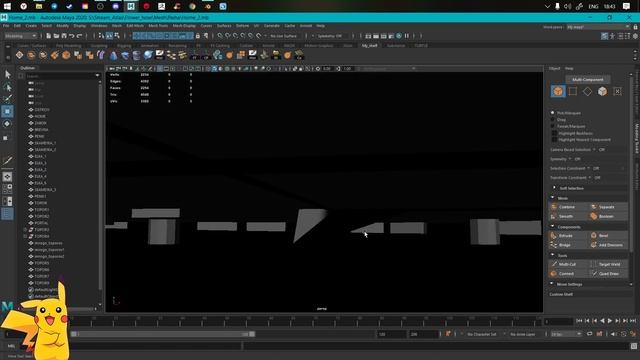Create a new scene from status line
This screenshot has width=640, height=360.
coord(49,36)
